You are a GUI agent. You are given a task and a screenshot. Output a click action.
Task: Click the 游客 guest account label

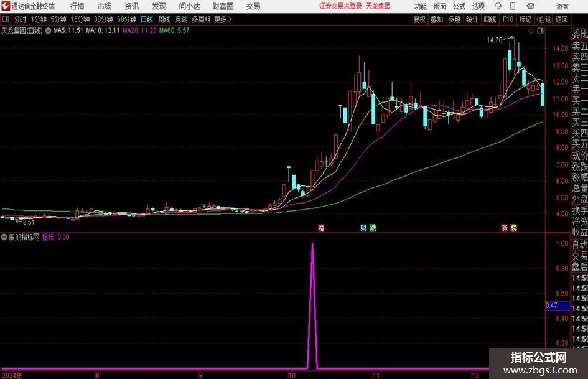(562, 6)
